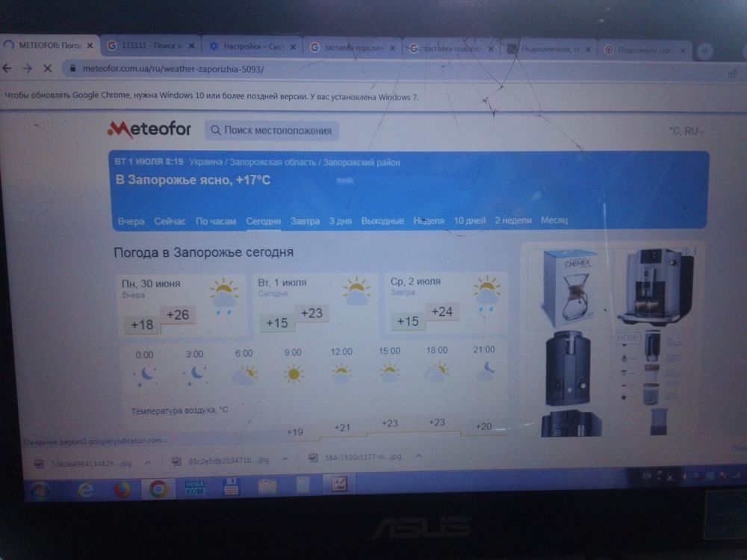Viewport: 747px width, 560px height.
Task: Click the moon icon under 0:00
Action: point(146,376)
